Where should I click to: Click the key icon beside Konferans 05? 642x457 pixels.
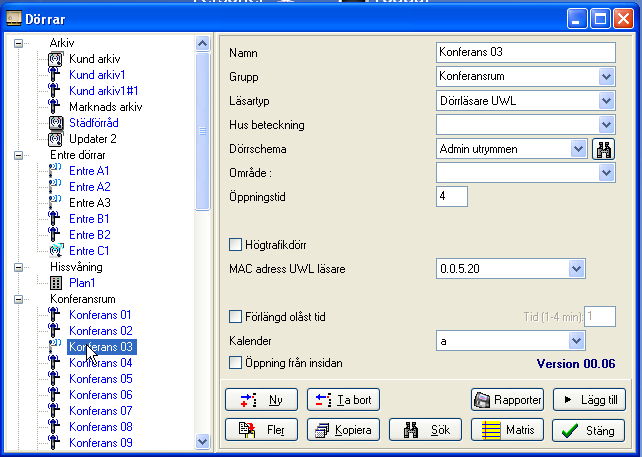(54, 379)
